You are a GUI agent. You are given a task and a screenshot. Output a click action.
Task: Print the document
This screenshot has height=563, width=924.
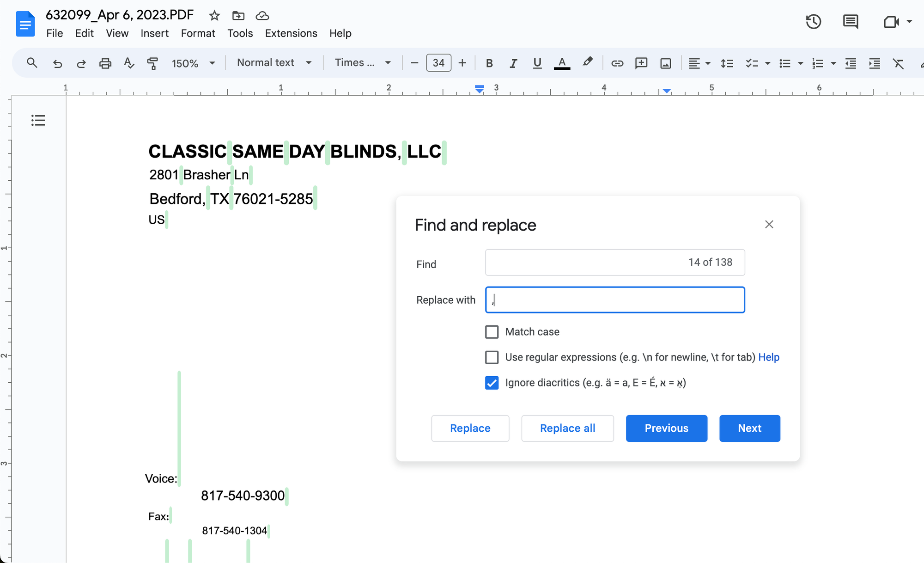(105, 63)
